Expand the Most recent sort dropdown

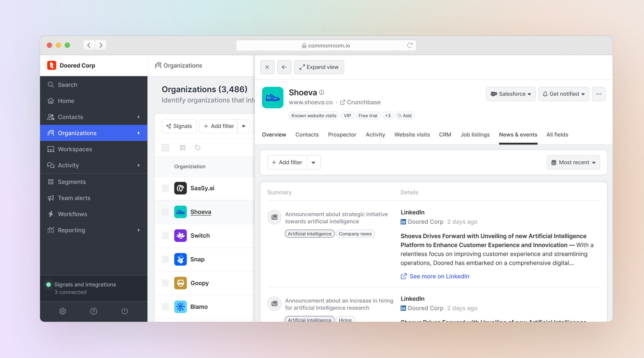(x=573, y=162)
